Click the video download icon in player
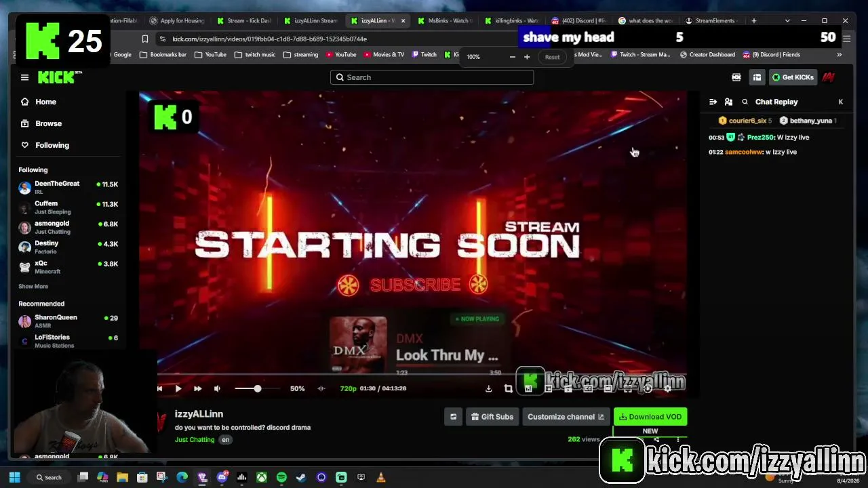 pos(488,388)
